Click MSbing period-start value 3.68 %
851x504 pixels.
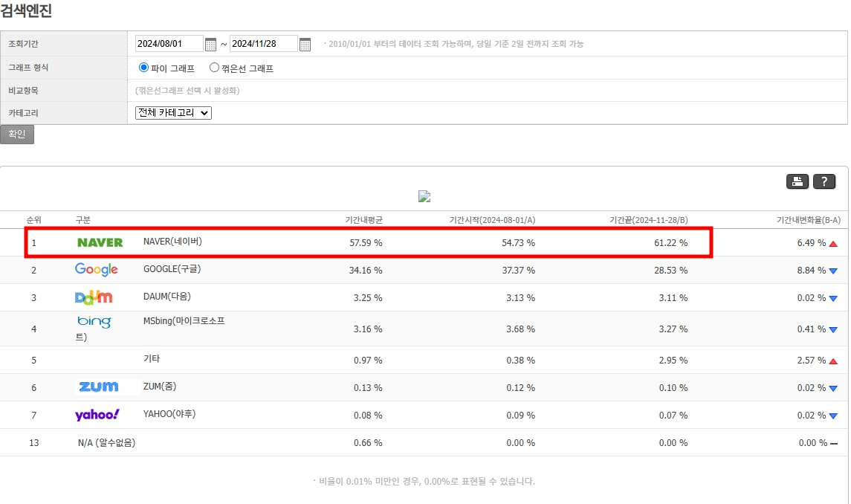pos(520,329)
